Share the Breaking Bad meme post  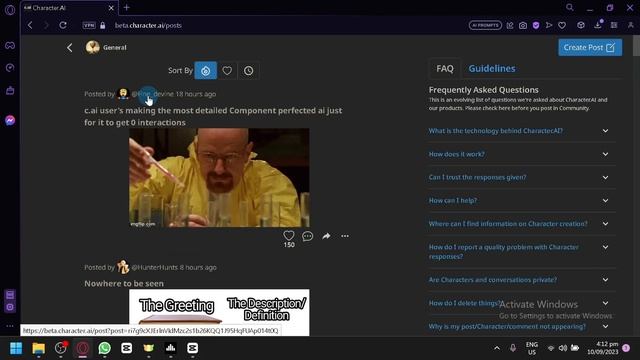(326, 236)
